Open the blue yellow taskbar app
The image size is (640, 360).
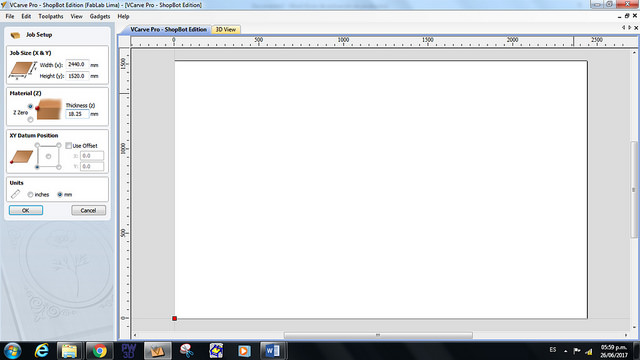(x=216, y=351)
